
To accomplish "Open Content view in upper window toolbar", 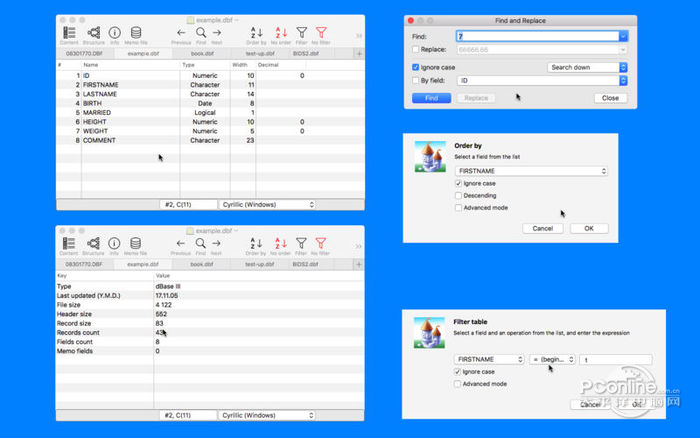I will coord(69,35).
